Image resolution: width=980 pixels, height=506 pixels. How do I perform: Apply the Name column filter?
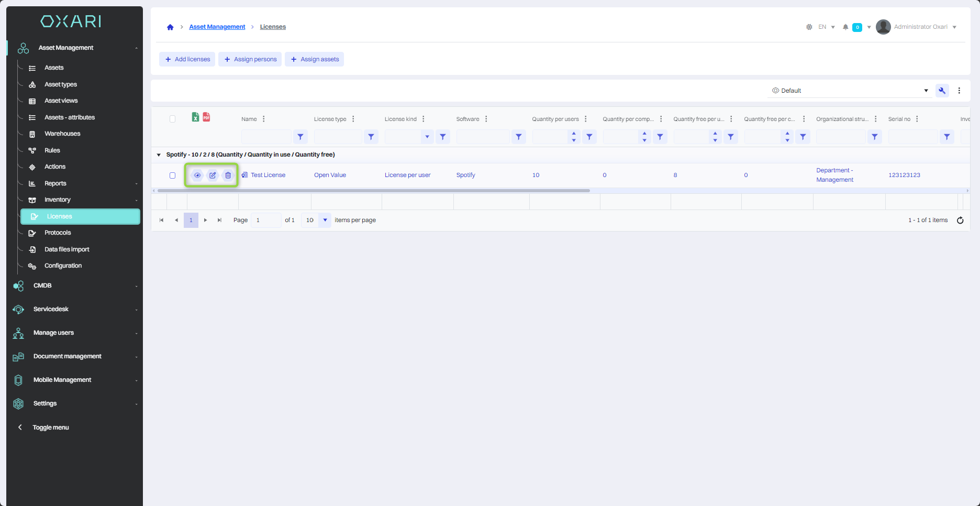[x=300, y=137]
